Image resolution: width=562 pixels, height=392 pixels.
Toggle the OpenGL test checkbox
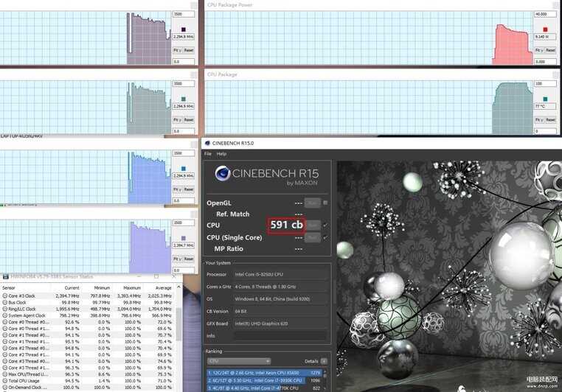[x=325, y=203]
